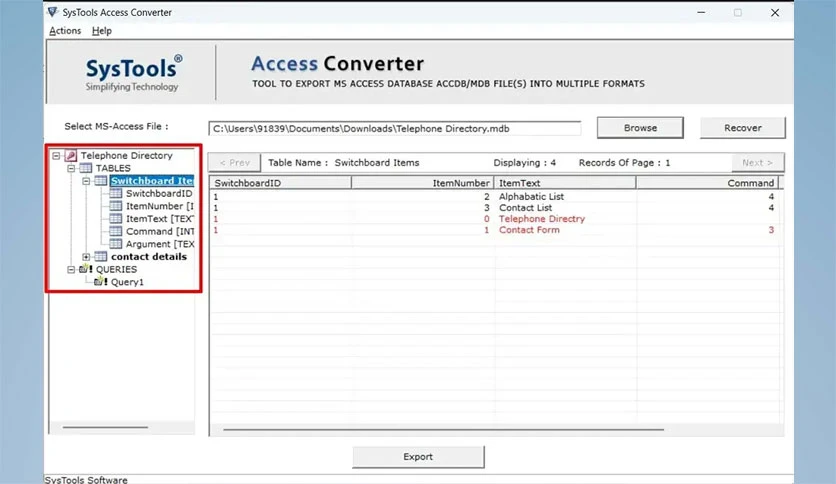Open the Help menu
The width and height of the screenshot is (836, 484).
(x=102, y=31)
